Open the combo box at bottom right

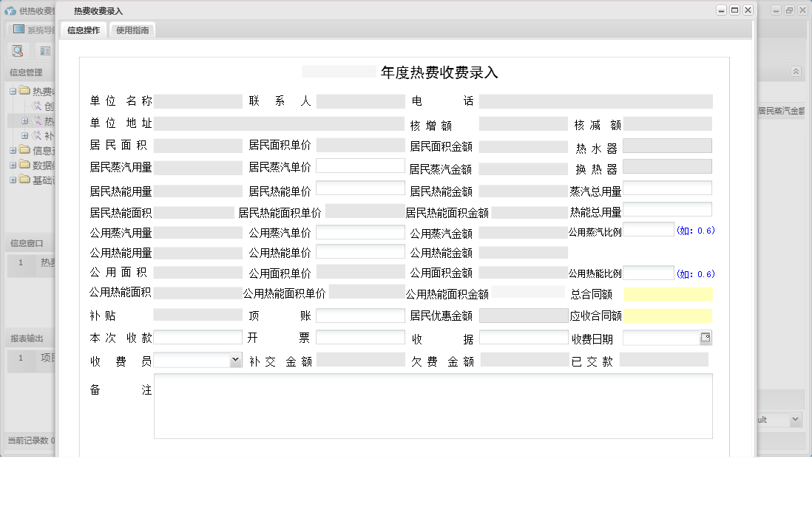coord(797,419)
